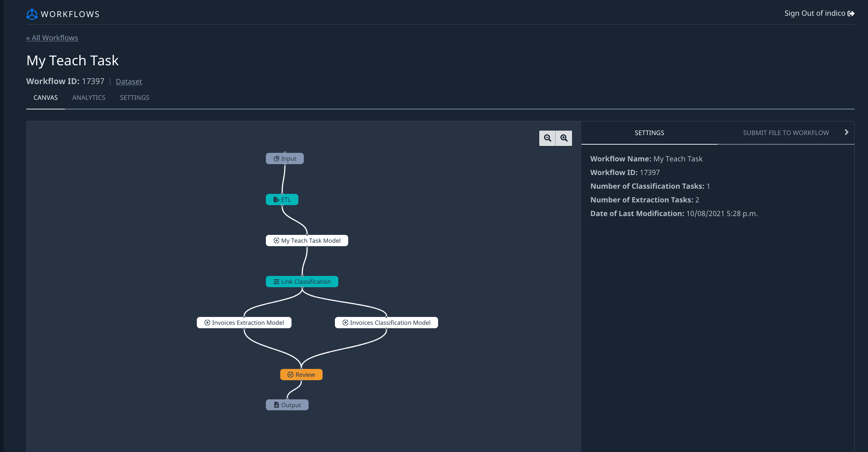Image resolution: width=868 pixels, height=452 pixels.
Task: Click the zoom out magnifier icon
Action: point(547,138)
